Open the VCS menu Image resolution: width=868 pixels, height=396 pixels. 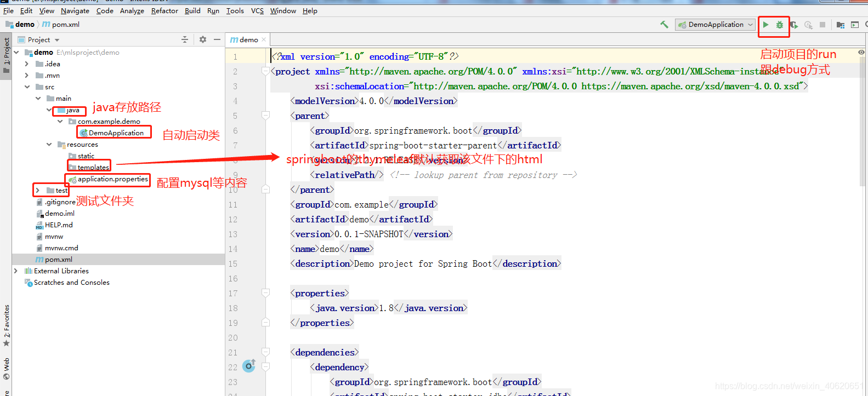257,10
